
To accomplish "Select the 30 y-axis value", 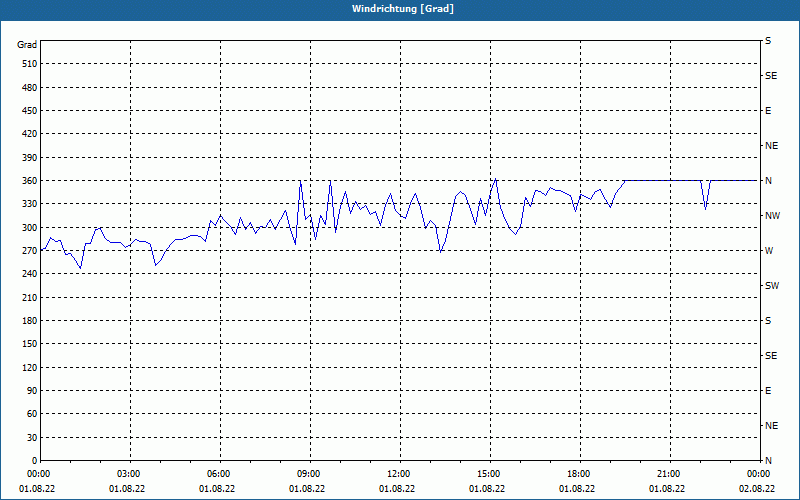I will coord(32,437).
